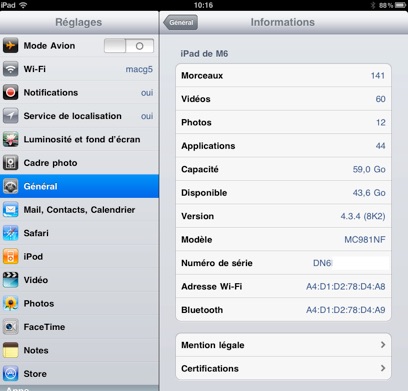Tap the macg5 network name
The image size is (408, 391).
point(139,69)
